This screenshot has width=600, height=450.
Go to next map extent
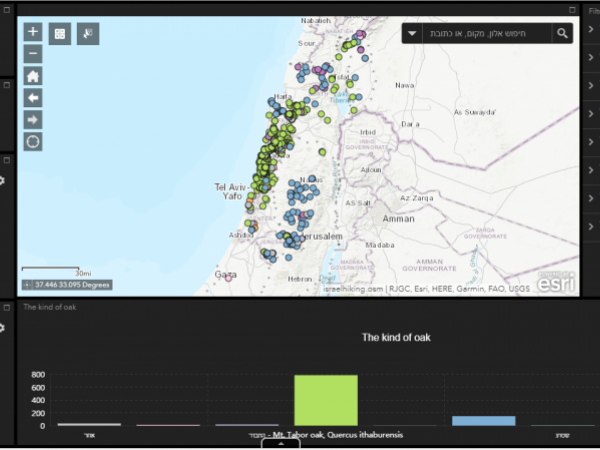[33, 119]
